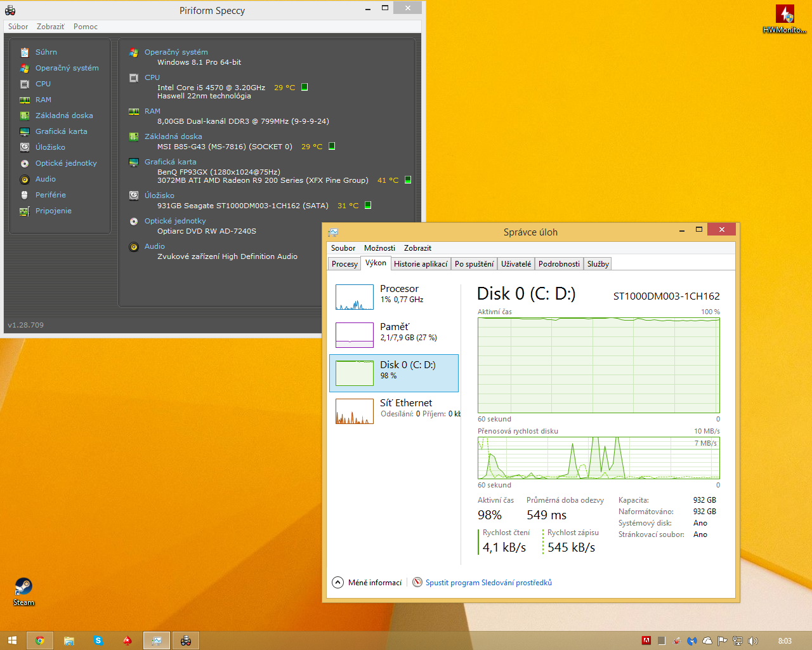The height and width of the screenshot is (650, 812).
Task: Click Aktivní čas disk activity graph
Action: point(599,365)
